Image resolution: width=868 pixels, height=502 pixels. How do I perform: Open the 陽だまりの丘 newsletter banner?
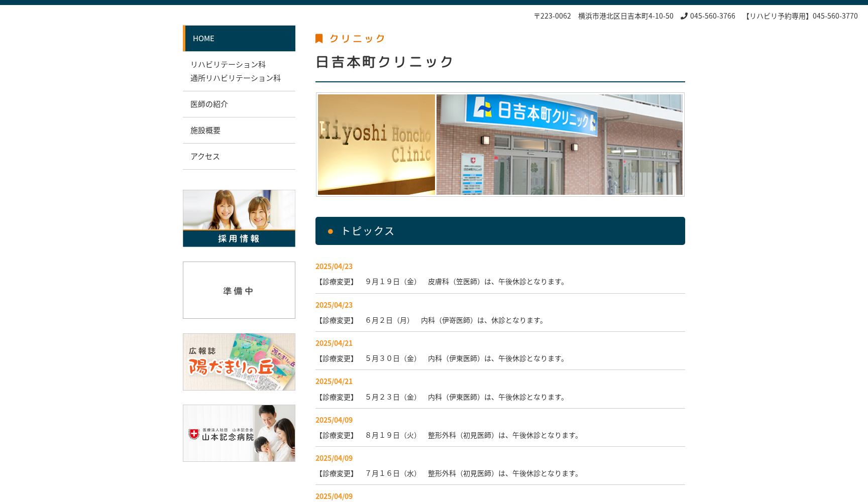click(x=239, y=362)
